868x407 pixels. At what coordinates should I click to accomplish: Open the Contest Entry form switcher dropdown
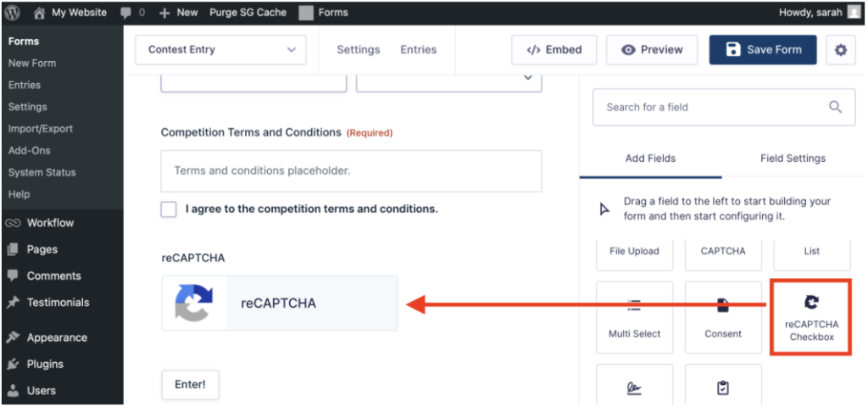point(221,50)
